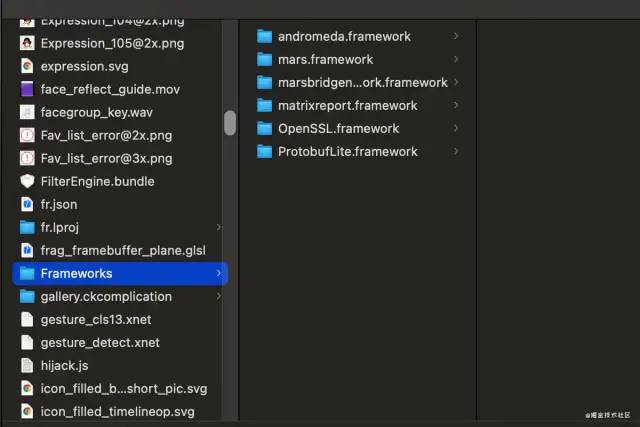
Task: Expand the andromeda.framework chevron
Action: pos(456,36)
